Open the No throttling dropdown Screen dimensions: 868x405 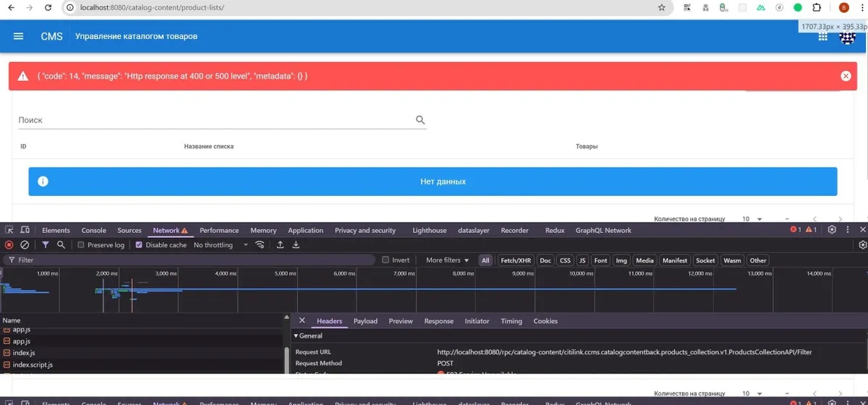(221, 245)
